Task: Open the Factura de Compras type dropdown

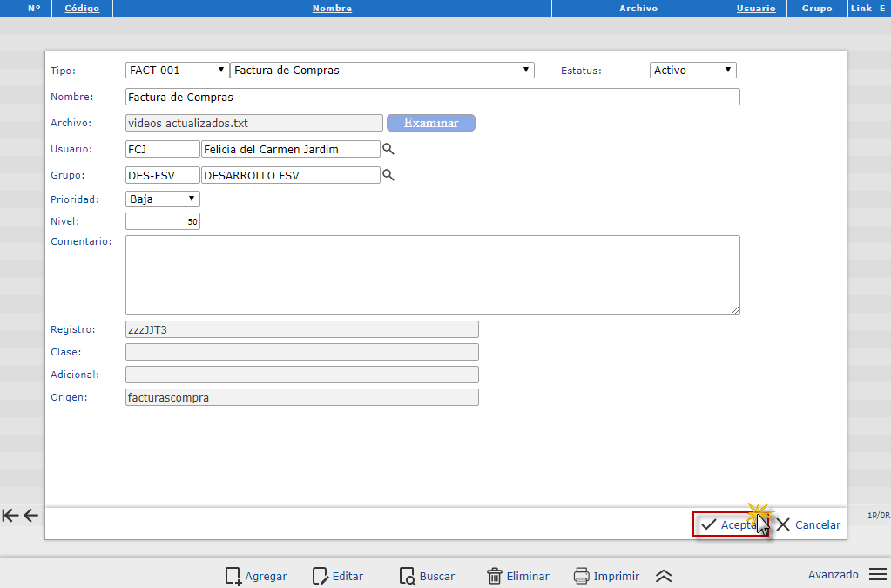Action: coord(381,70)
